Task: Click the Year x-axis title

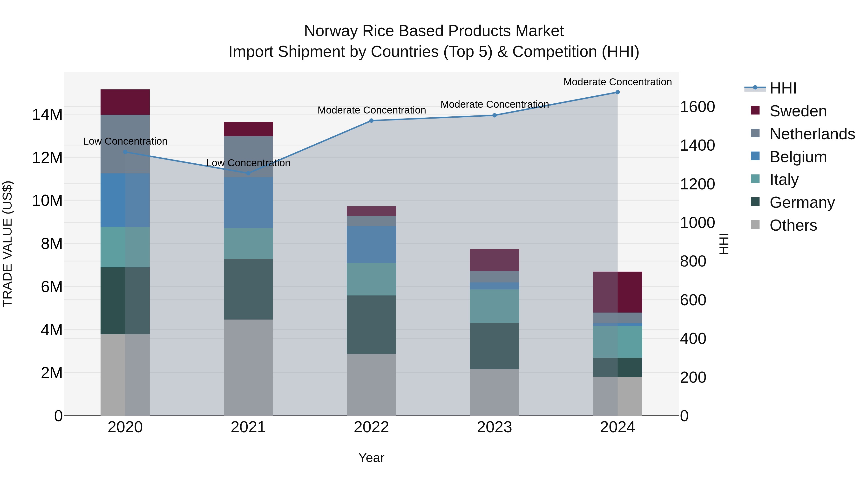Action: pos(371,458)
